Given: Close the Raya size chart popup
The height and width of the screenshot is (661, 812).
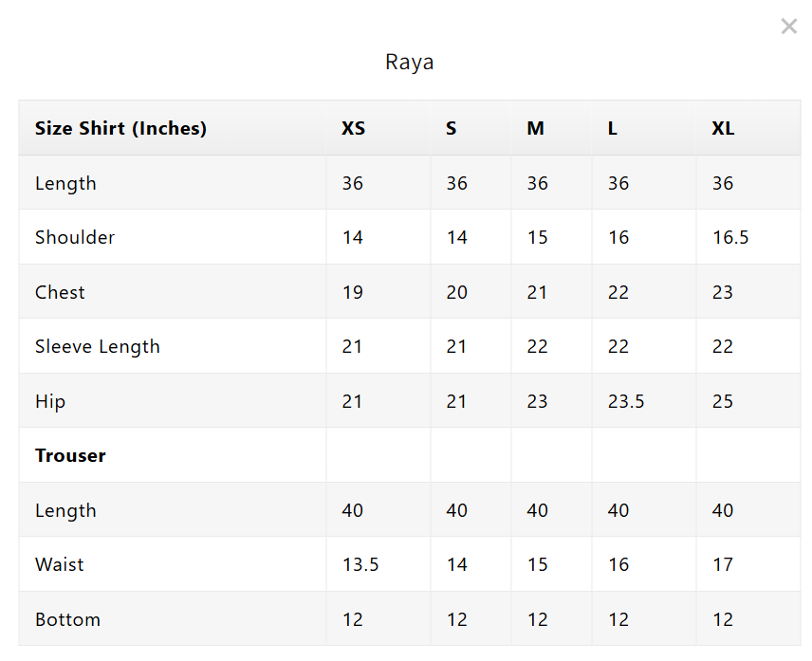Looking at the screenshot, I should tap(788, 26).
